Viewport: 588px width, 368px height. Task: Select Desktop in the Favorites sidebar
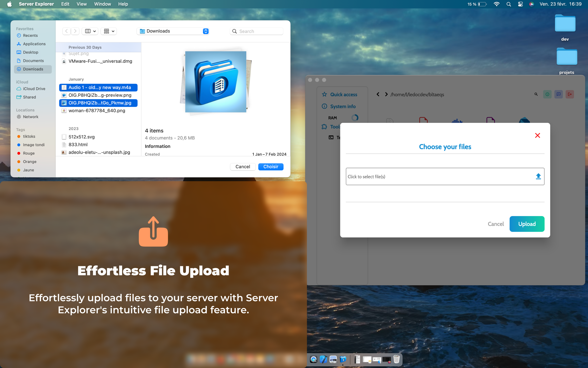(33, 52)
